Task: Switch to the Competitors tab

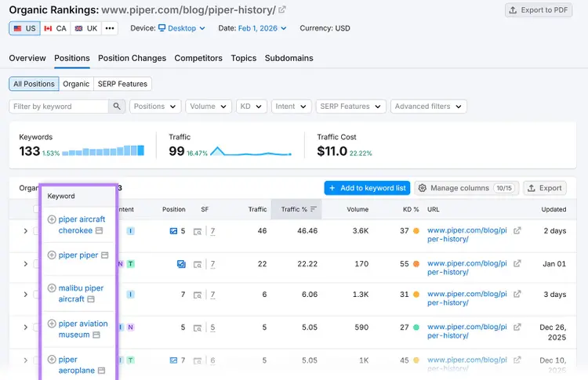Action: [x=198, y=58]
